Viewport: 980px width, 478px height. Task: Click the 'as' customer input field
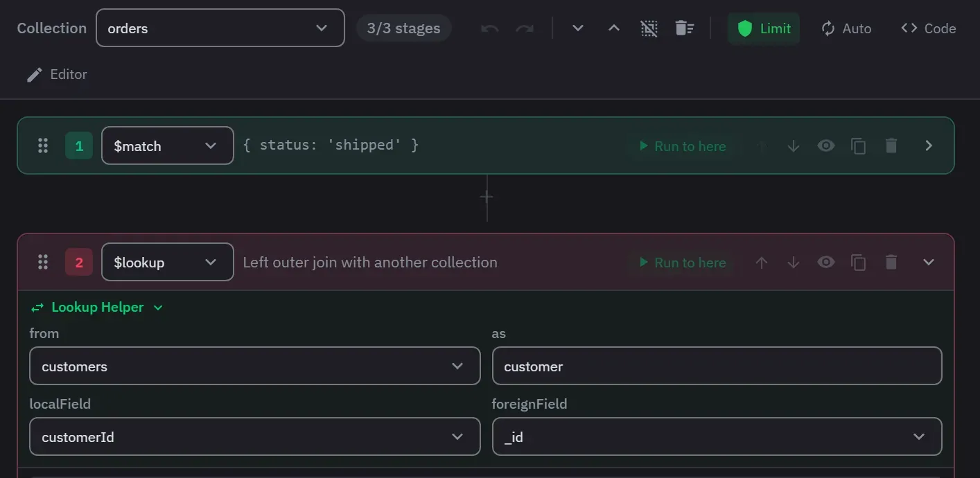pos(717,366)
